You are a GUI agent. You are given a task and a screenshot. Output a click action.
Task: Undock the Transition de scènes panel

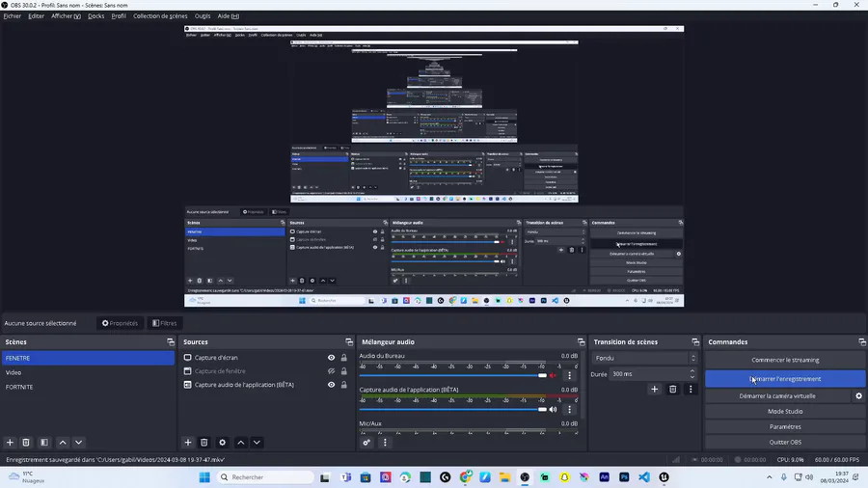(x=695, y=342)
